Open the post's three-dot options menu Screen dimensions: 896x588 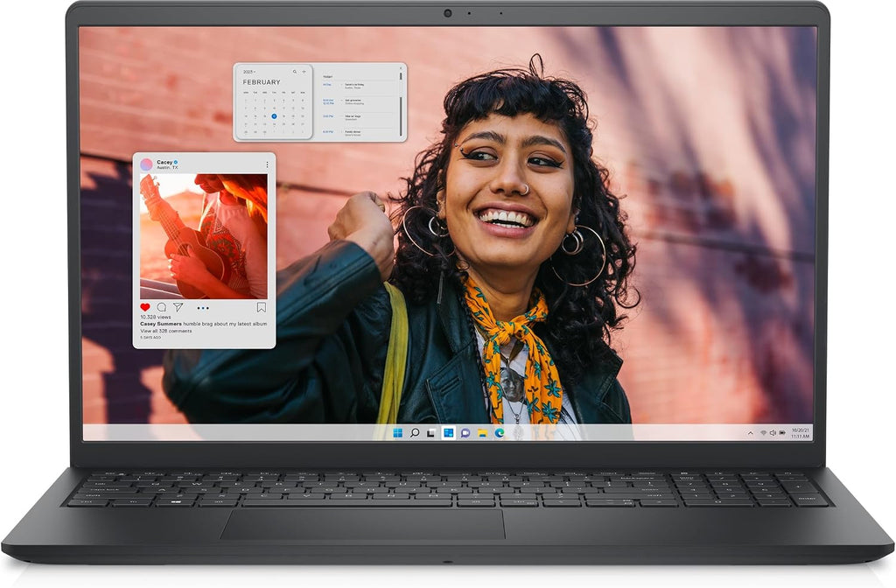tap(267, 164)
